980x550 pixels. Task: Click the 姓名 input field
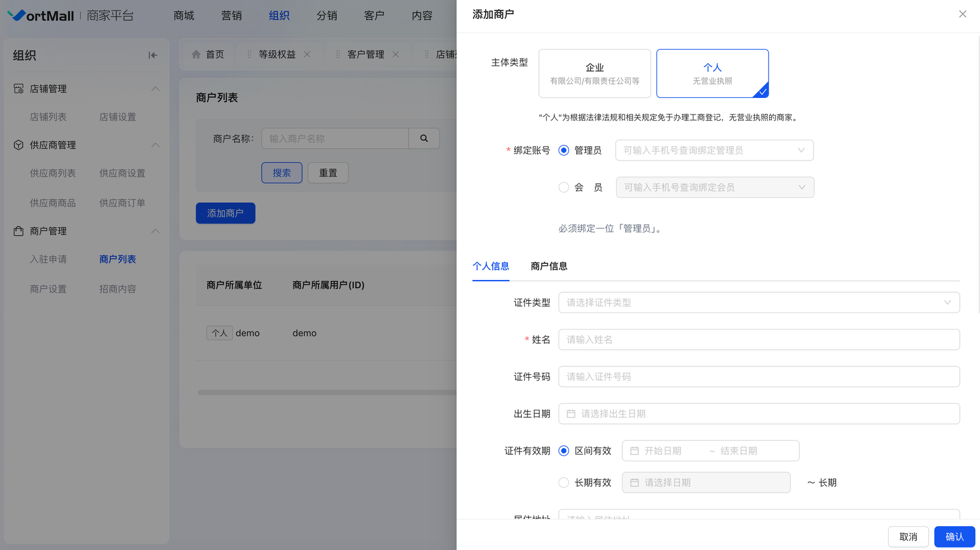pyautogui.click(x=758, y=340)
